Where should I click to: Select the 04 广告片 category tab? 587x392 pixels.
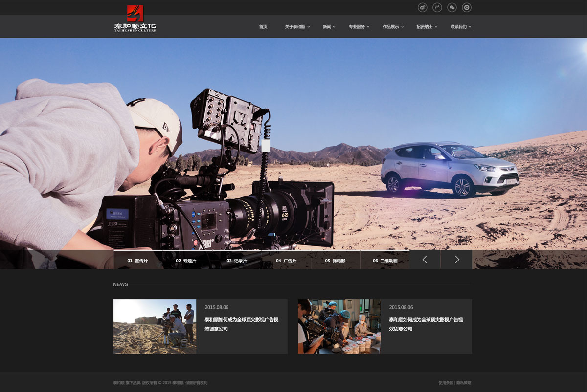pyautogui.click(x=286, y=261)
